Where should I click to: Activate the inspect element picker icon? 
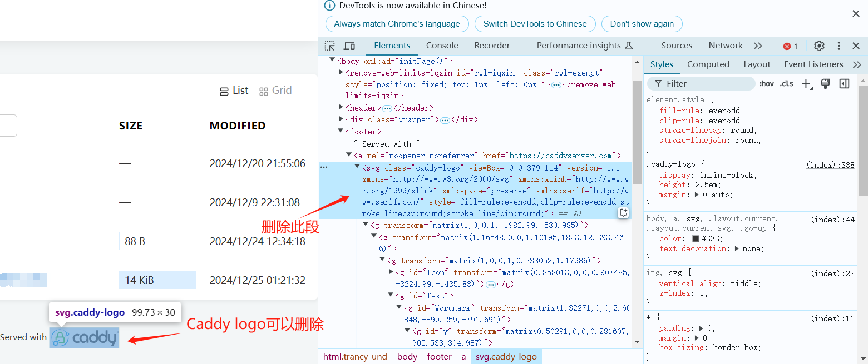(x=330, y=46)
